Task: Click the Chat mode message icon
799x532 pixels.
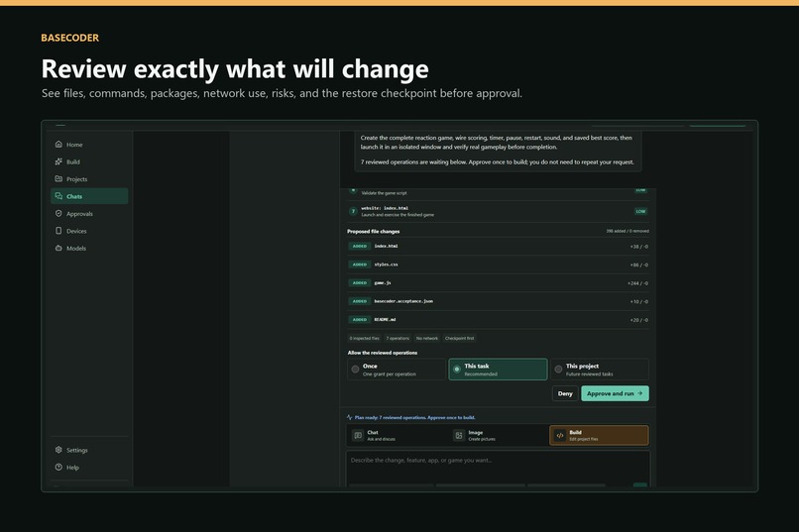Action: (x=358, y=435)
